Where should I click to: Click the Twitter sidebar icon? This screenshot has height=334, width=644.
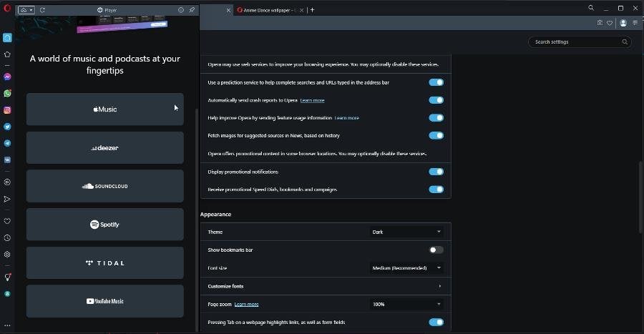[7, 127]
